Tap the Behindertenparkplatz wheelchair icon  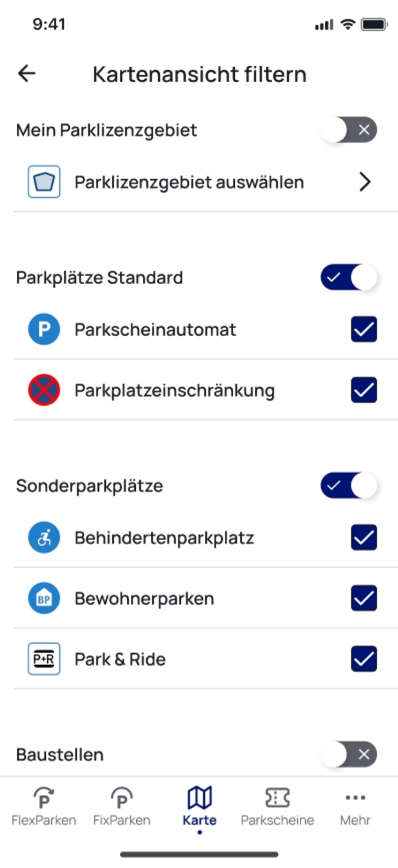pos(44,538)
